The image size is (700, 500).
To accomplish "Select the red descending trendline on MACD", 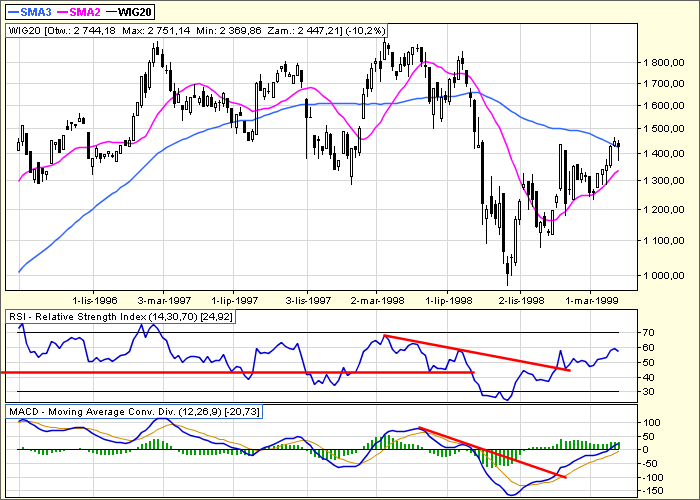I will [493, 452].
